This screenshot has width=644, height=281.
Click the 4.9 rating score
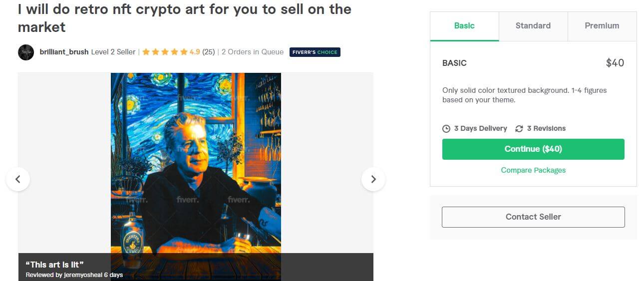pyautogui.click(x=195, y=52)
